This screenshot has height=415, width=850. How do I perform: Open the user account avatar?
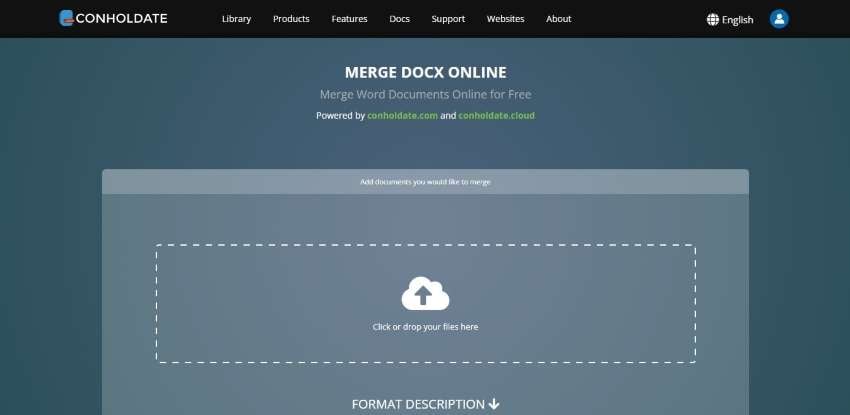779,19
